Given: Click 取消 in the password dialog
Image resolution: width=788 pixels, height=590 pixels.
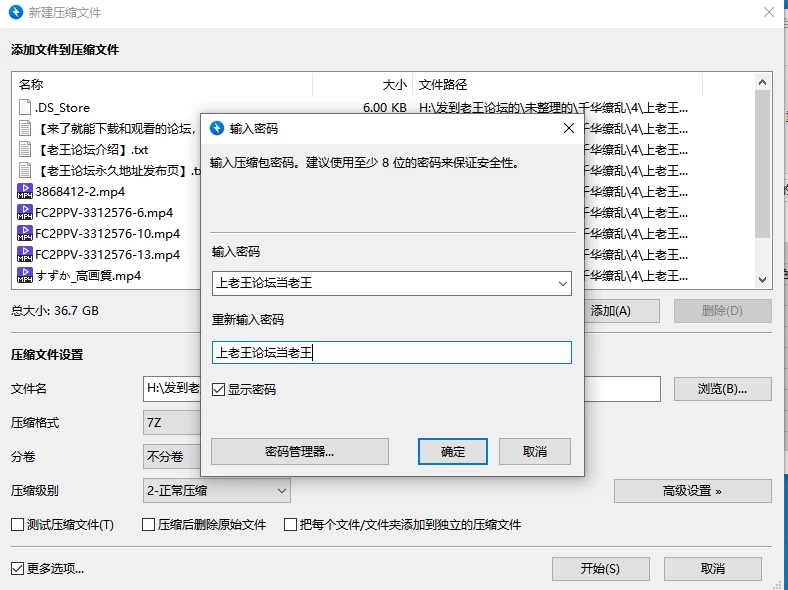Looking at the screenshot, I should click(535, 451).
